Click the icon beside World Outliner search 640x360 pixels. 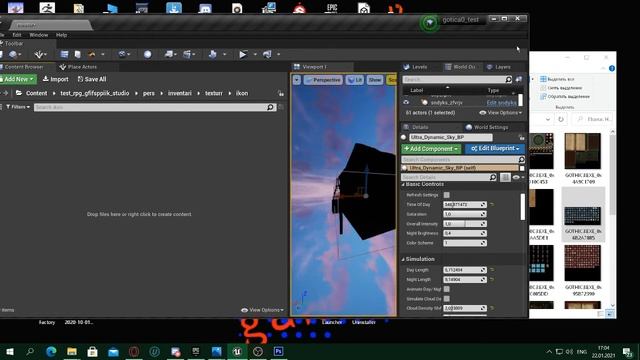(518, 79)
